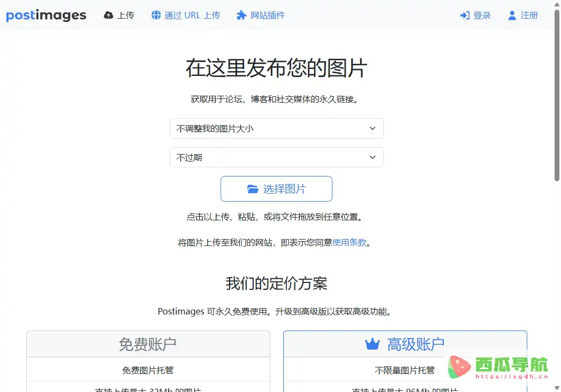Click the postimages logo
This screenshot has width=561, height=392.
coord(46,16)
